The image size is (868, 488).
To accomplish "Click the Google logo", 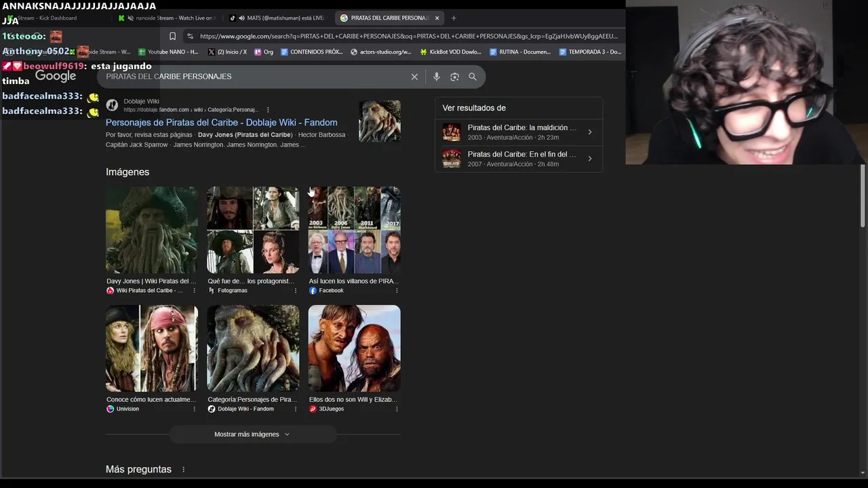I will click(x=56, y=77).
